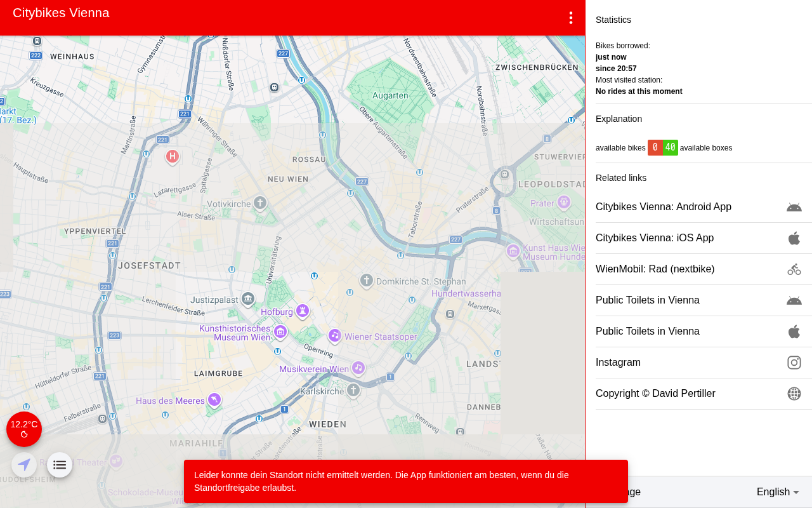Click the locate-me navigation arrow button
Screen dimensions: 812x508
tap(24, 465)
